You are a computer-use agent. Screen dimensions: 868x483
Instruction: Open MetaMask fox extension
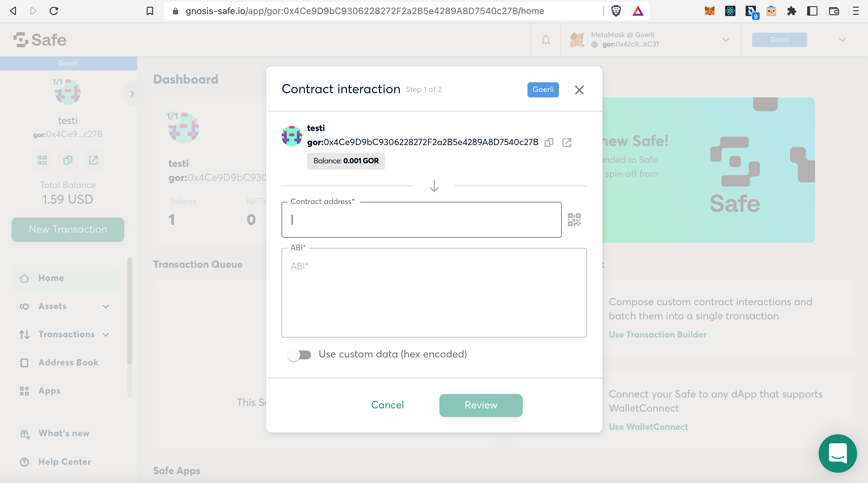710,11
